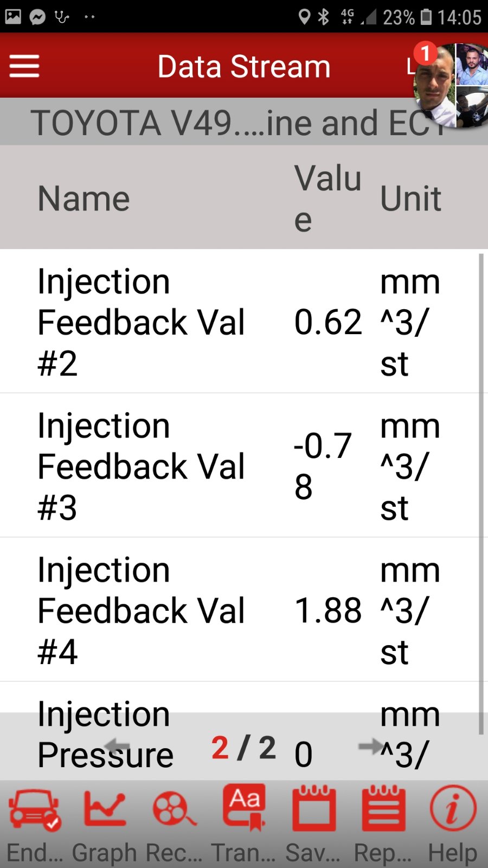Click the vertical scrollbar on the list
The width and height of the screenshot is (488, 868).
[x=480, y=494]
